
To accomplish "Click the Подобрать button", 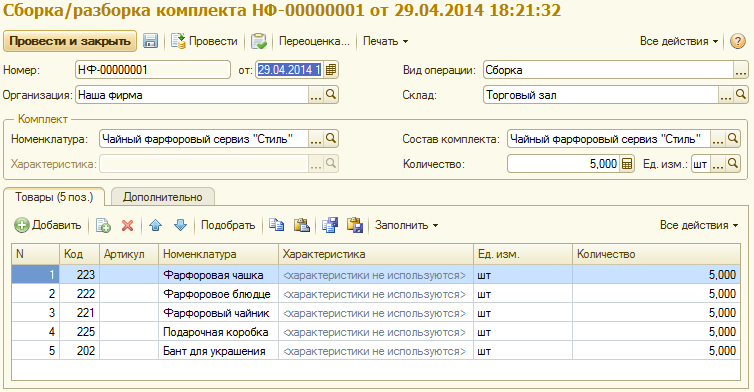I will [x=228, y=225].
